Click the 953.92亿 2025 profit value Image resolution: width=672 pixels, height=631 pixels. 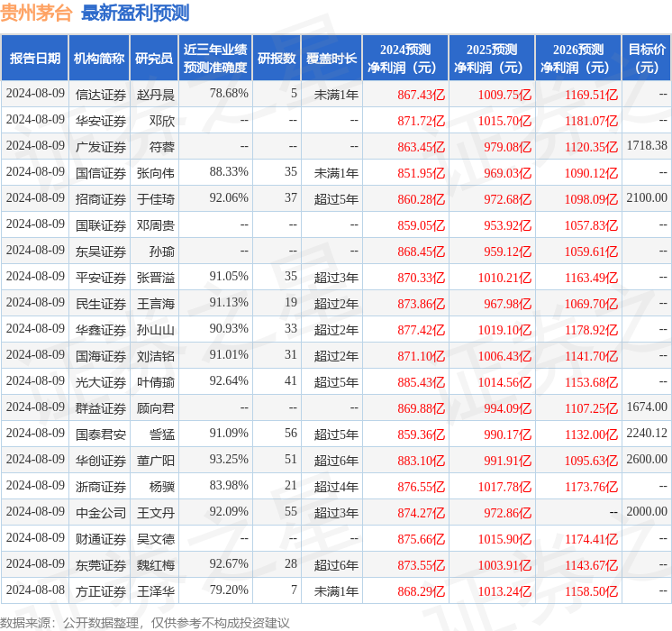pos(507,225)
